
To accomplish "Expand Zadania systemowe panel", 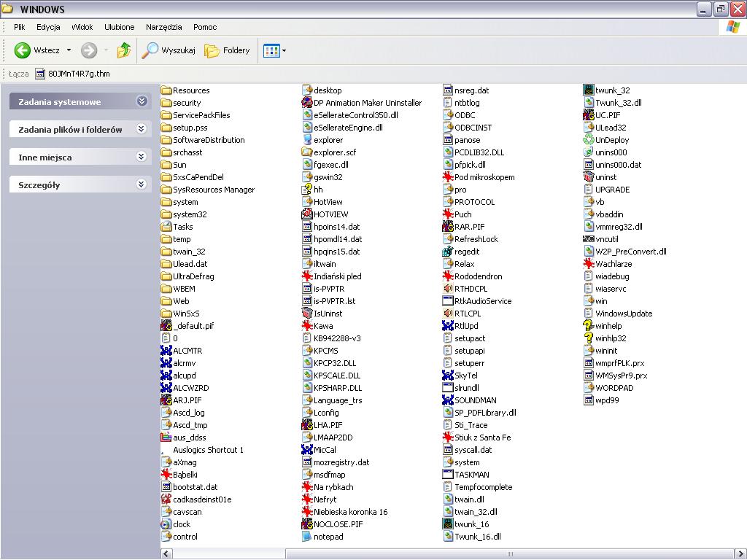I will pyautogui.click(x=142, y=101).
